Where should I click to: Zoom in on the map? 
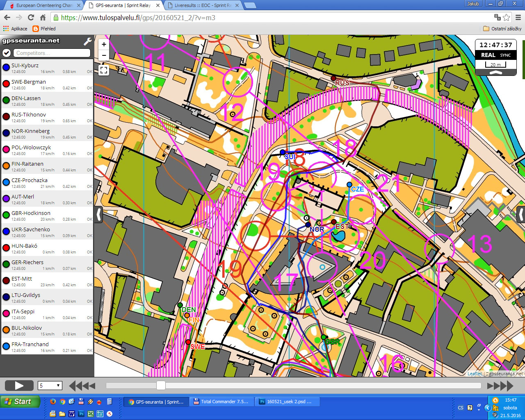click(104, 45)
